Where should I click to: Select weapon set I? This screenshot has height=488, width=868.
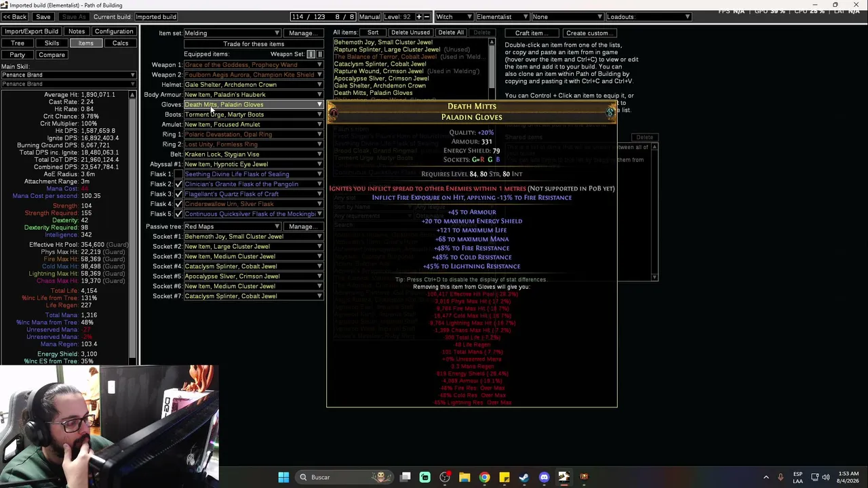[311, 54]
